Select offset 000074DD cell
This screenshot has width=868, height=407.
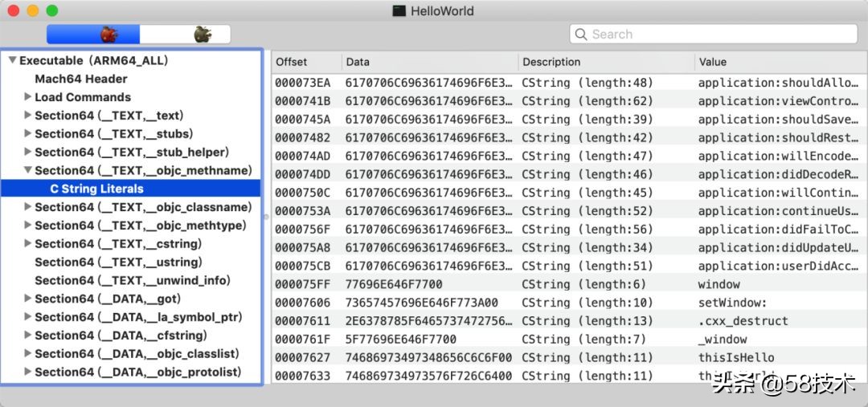point(302,174)
